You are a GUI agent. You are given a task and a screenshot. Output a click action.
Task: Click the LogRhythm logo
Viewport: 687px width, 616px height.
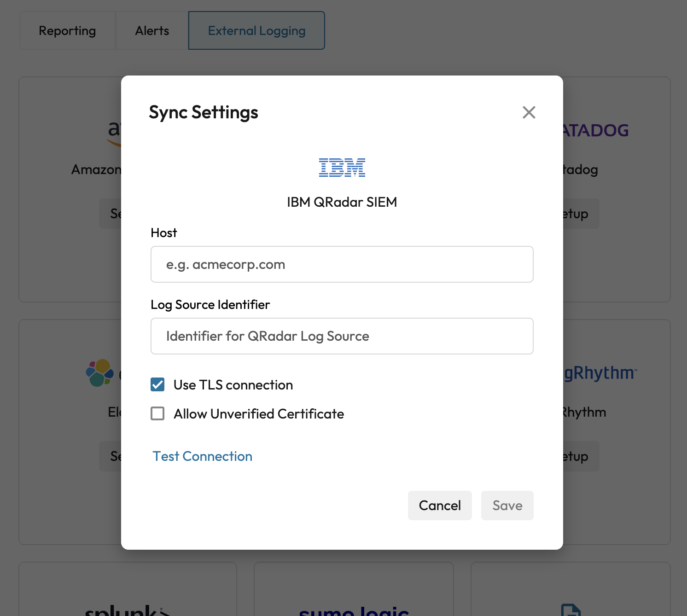tap(600, 373)
